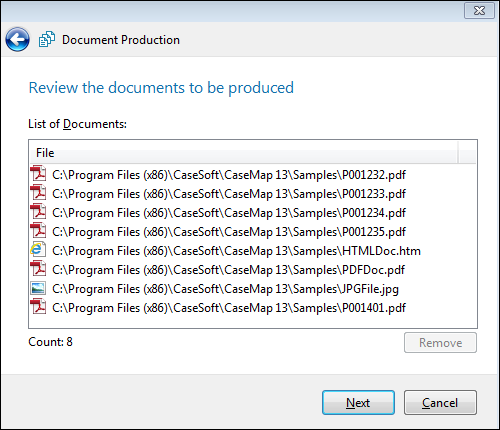Click the Remove button
500x430 pixels.
440,343
